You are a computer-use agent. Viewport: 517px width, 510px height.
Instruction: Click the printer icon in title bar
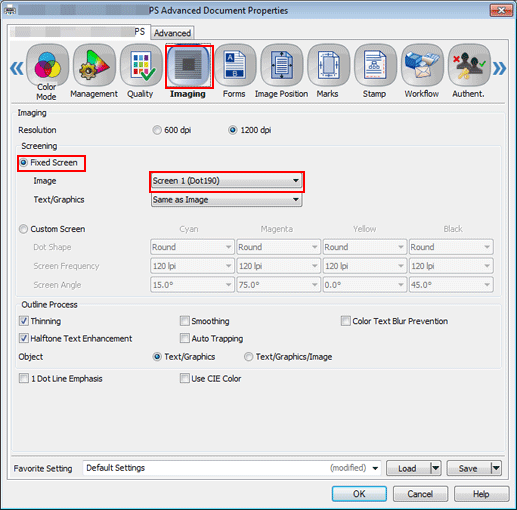pos(10,10)
